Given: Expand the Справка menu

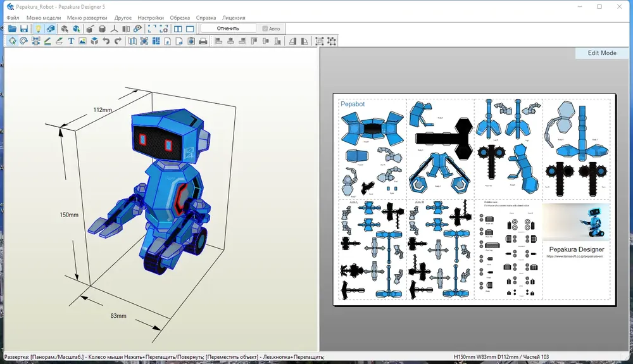Looking at the screenshot, I should [206, 18].
